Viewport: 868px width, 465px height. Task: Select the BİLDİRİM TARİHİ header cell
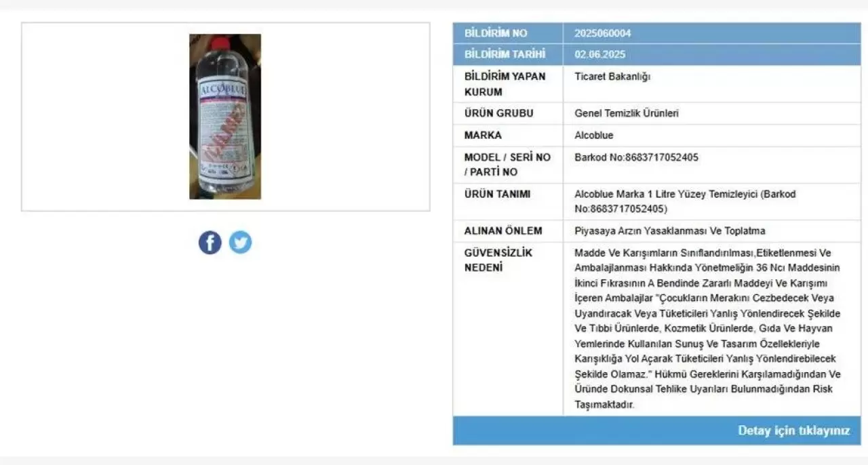point(508,55)
